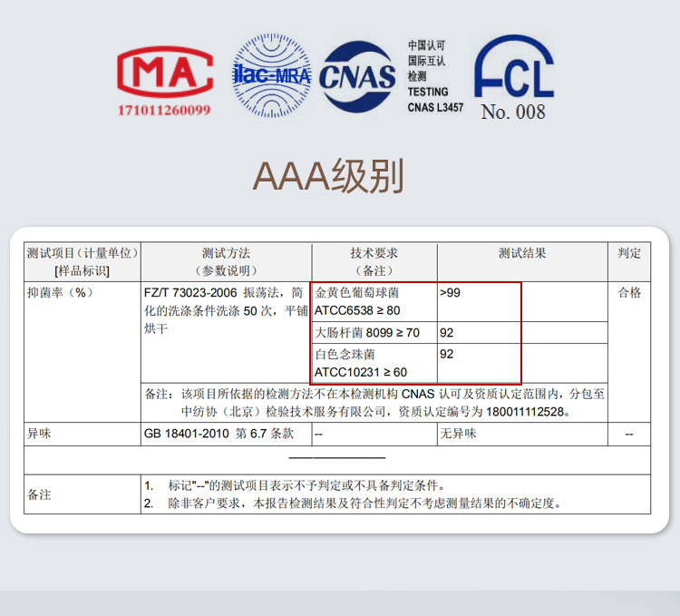
Task: Click the 'TESTING CNAS L3457' text
Action: coord(434,99)
